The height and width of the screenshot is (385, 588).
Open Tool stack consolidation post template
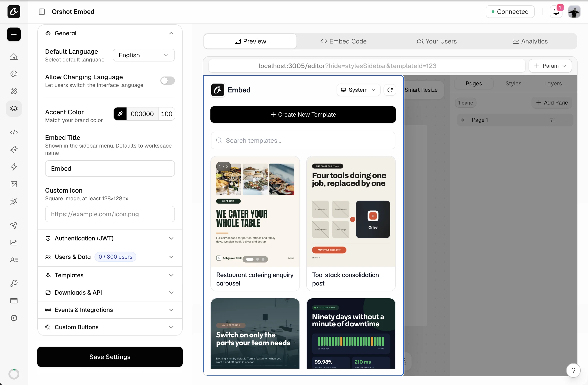pyautogui.click(x=351, y=224)
